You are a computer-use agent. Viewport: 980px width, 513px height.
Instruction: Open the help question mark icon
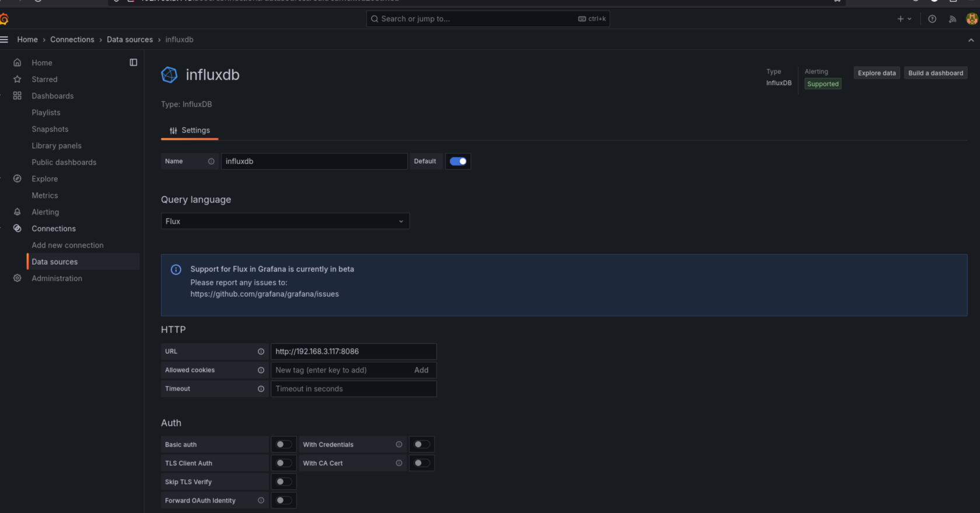(x=932, y=19)
